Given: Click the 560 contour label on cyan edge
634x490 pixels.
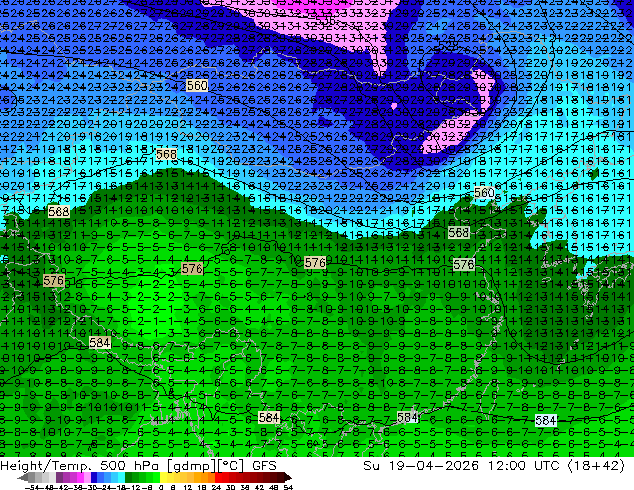Looking at the screenshot, I should [x=484, y=193].
